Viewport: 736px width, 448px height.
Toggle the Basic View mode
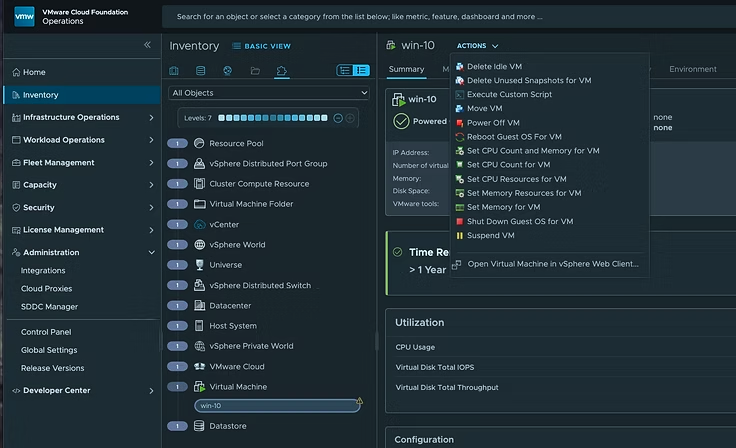pos(261,46)
